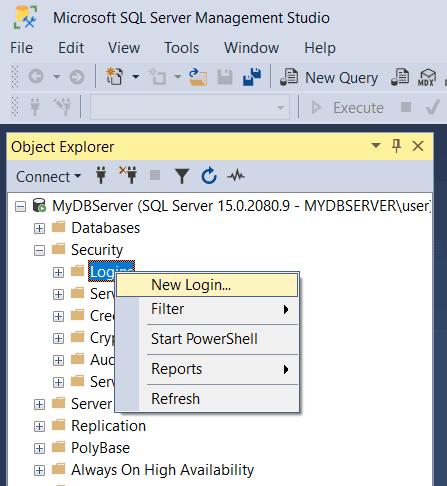Open the dropdown arrow beside New Project icon
447x486 pixels.
click(136, 77)
